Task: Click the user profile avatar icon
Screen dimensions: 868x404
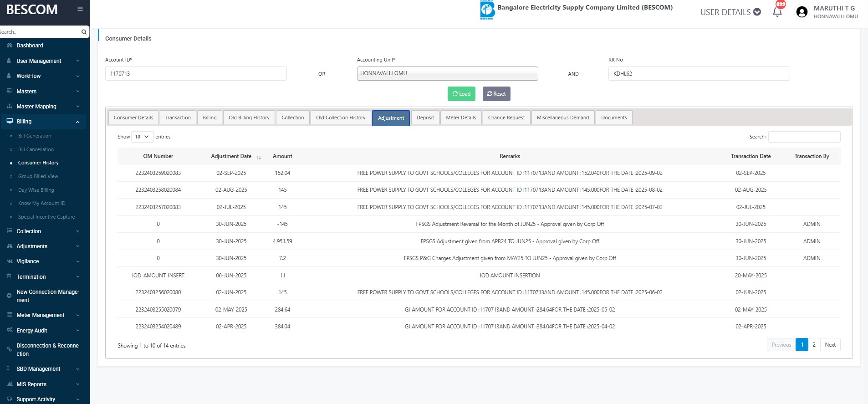Action: pos(802,12)
